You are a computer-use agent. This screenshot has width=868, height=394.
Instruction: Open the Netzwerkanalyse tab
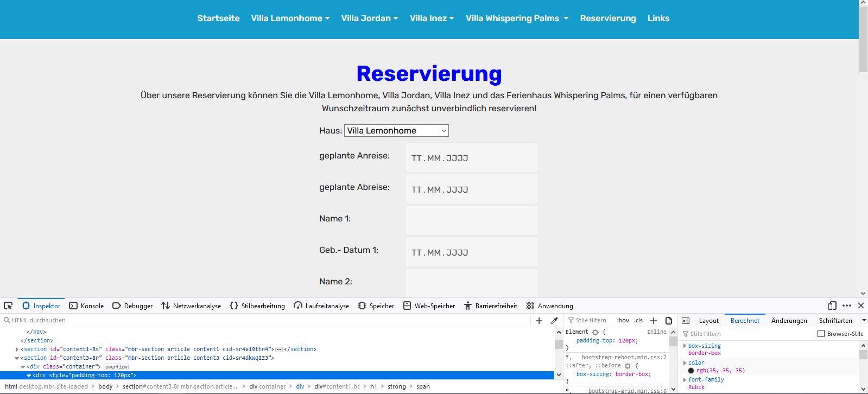coord(191,306)
